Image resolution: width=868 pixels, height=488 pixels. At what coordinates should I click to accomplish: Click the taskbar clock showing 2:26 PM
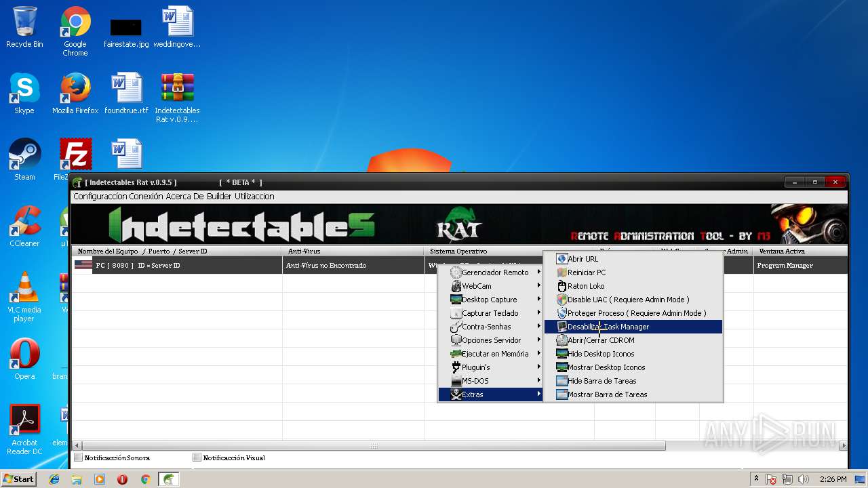tap(833, 479)
